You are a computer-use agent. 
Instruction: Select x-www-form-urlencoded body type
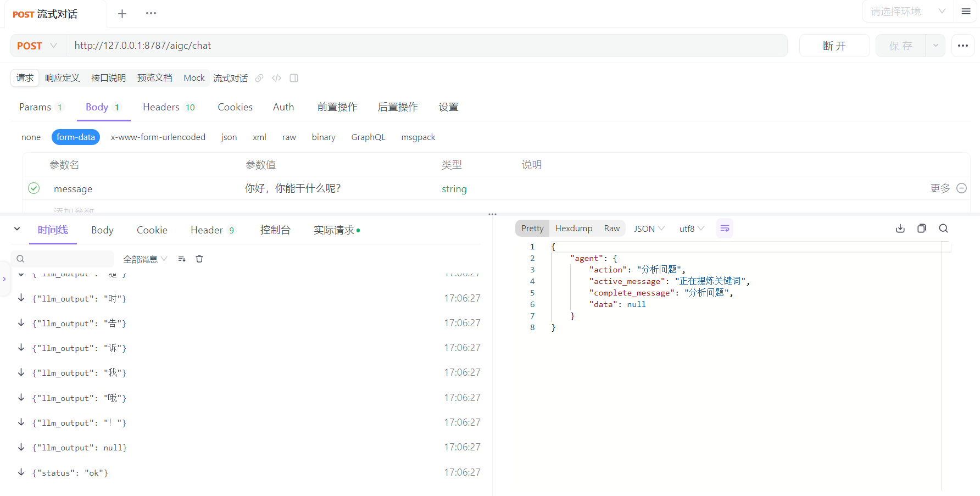[x=158, y=137]
